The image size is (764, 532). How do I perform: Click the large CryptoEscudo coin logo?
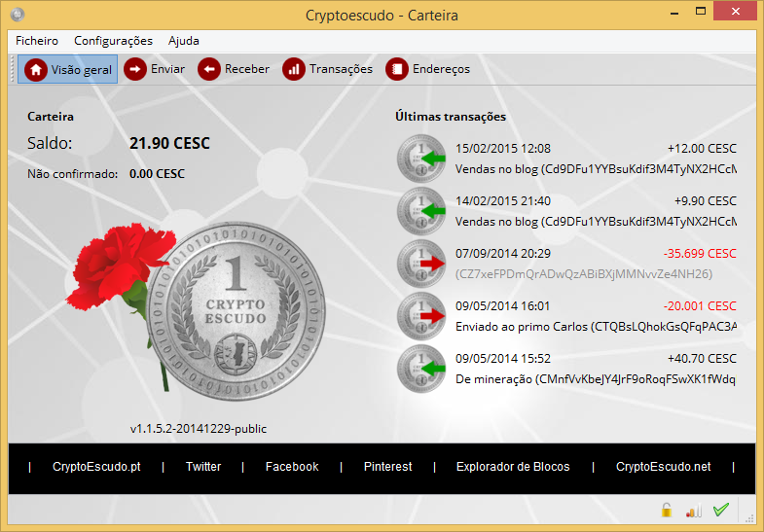coord(236,311)
